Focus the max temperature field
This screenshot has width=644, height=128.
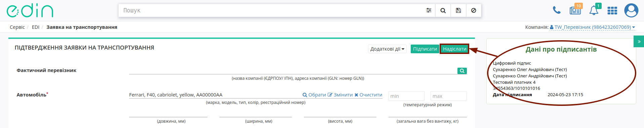448,96
